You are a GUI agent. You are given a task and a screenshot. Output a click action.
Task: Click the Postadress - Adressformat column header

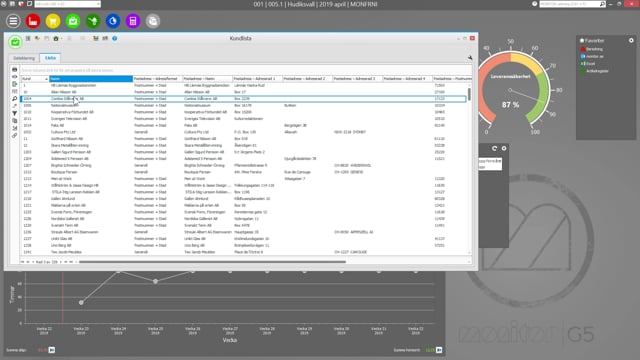click(x=158, y=78)
